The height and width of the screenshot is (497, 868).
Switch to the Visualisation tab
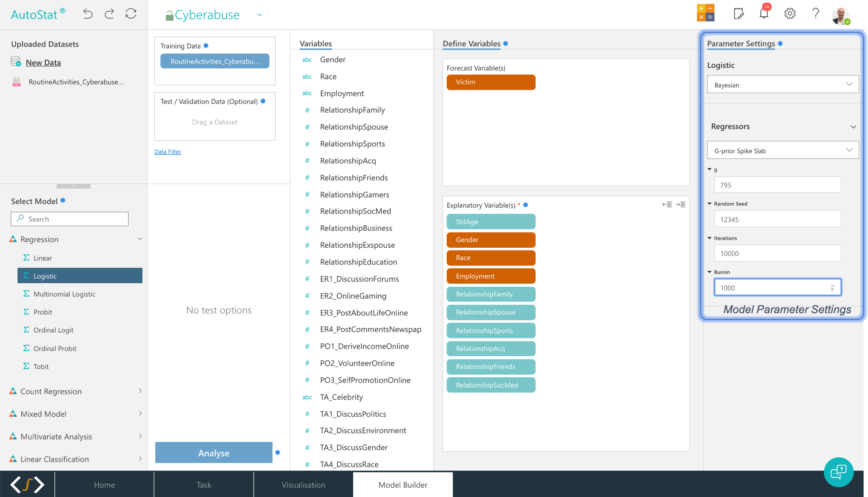click(303, 485)
